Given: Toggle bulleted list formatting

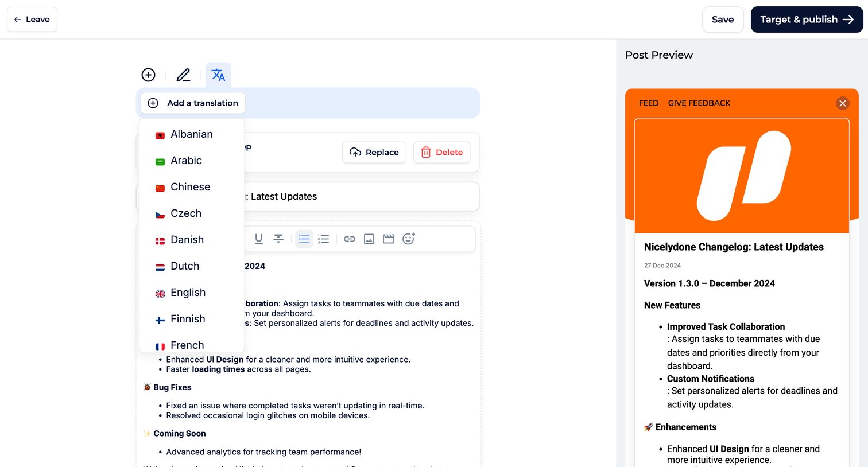Looking at the screenshot, I should click(x=304, y=239).
